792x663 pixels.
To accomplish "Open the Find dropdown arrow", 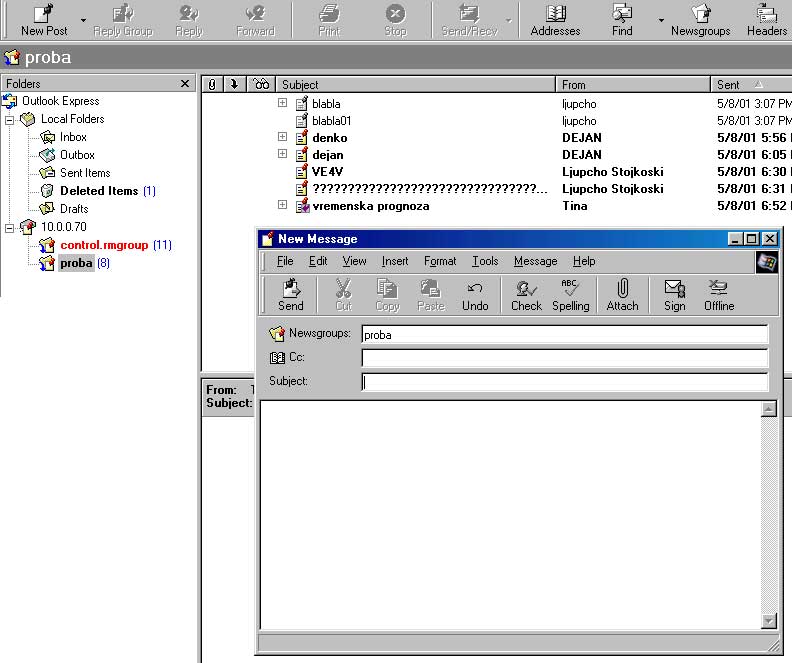I will point(661,21).
